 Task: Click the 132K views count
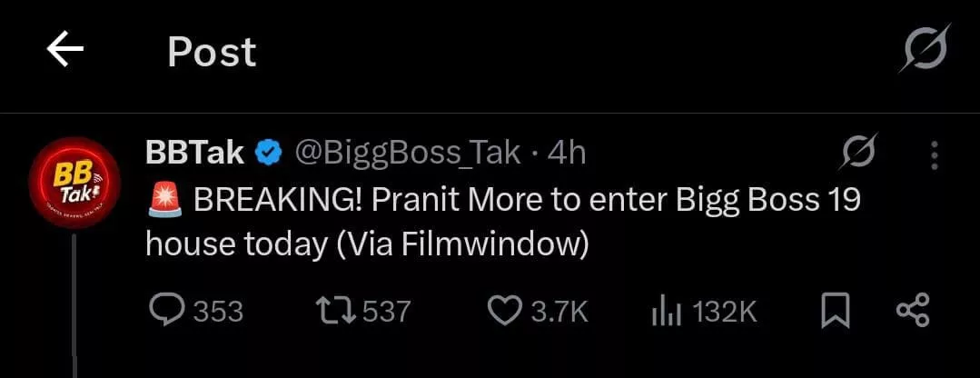724,313
